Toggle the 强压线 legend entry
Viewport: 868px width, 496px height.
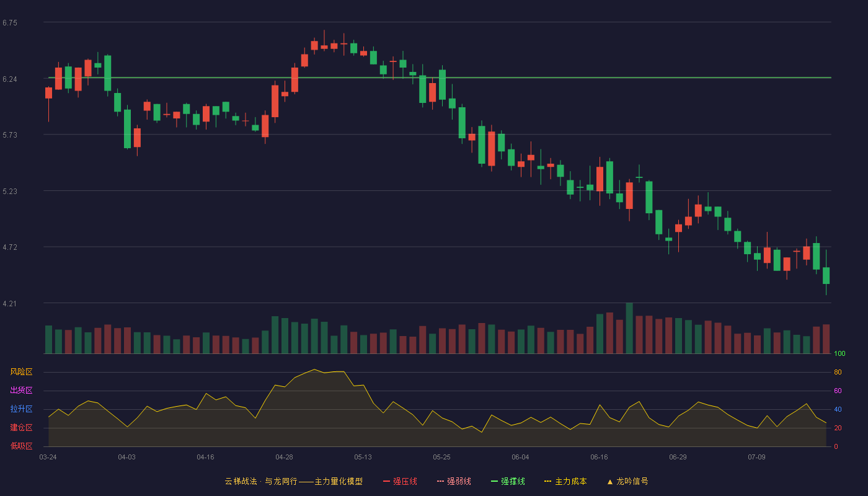pos(400,481)
